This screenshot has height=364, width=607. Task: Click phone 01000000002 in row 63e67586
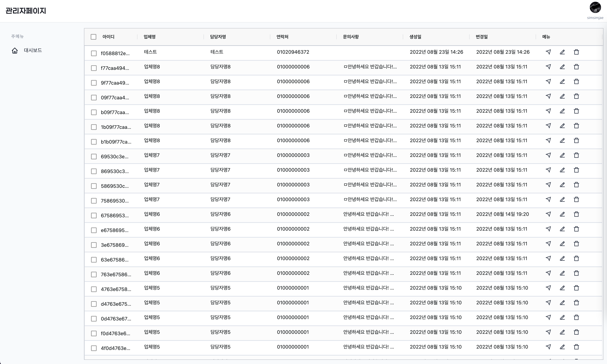[293, 258]
